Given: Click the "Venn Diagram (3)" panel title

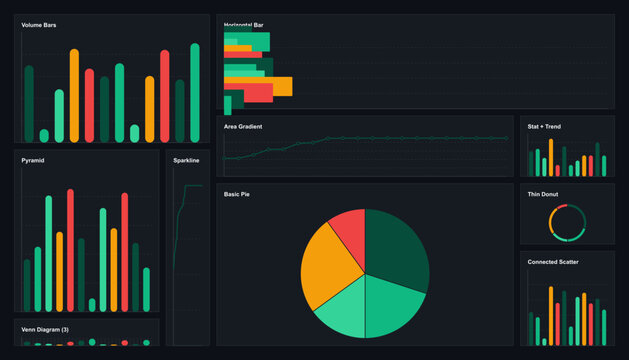Looking at the screenshot, I should (x=45, y=329).
